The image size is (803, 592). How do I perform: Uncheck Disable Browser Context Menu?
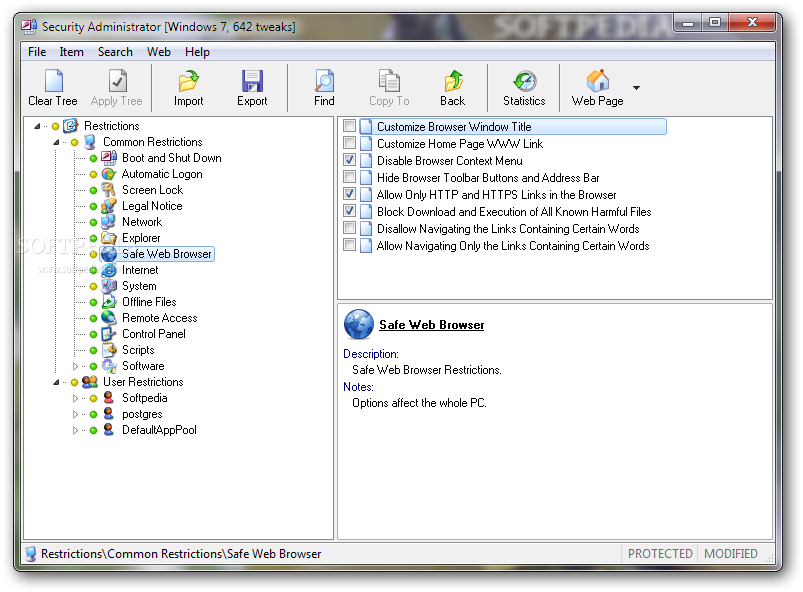point(349,160)
